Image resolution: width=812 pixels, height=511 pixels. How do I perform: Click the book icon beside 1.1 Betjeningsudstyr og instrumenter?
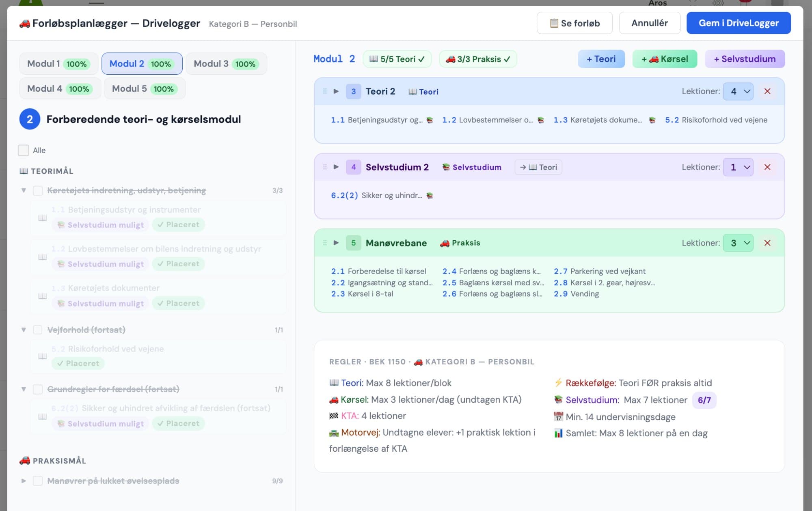[42, 218]
